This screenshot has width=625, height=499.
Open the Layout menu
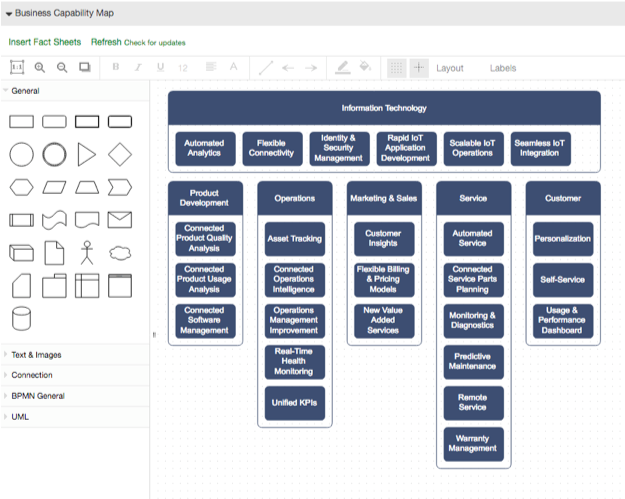450,68
